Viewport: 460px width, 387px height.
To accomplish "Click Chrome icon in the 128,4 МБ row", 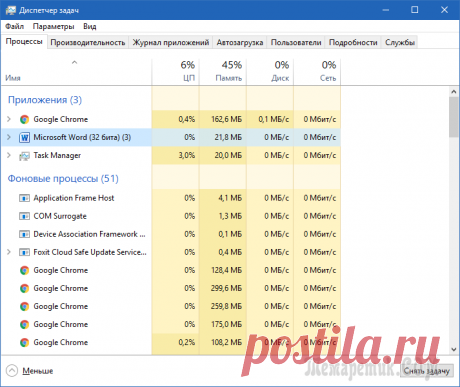I will (x=24, y=270).
